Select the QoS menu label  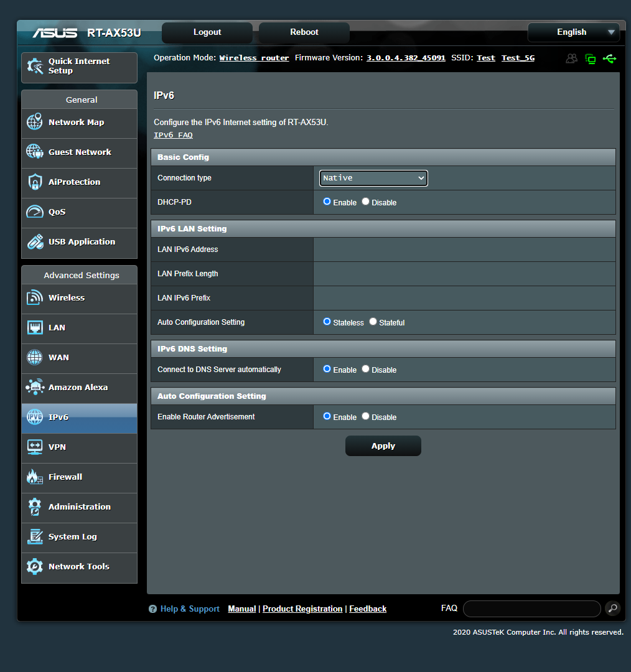[x=57, y=212]
